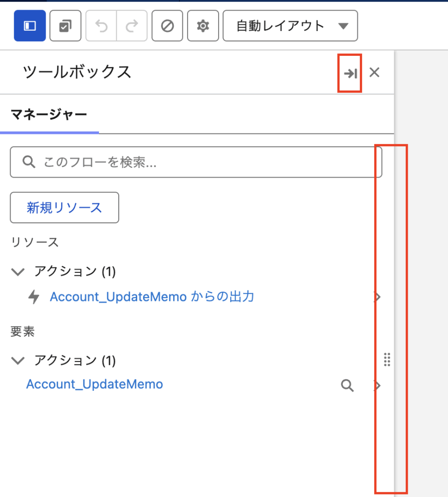Screen dimensions: 448x497
Task: Click the select elements icon
Action: pos(65,26)
